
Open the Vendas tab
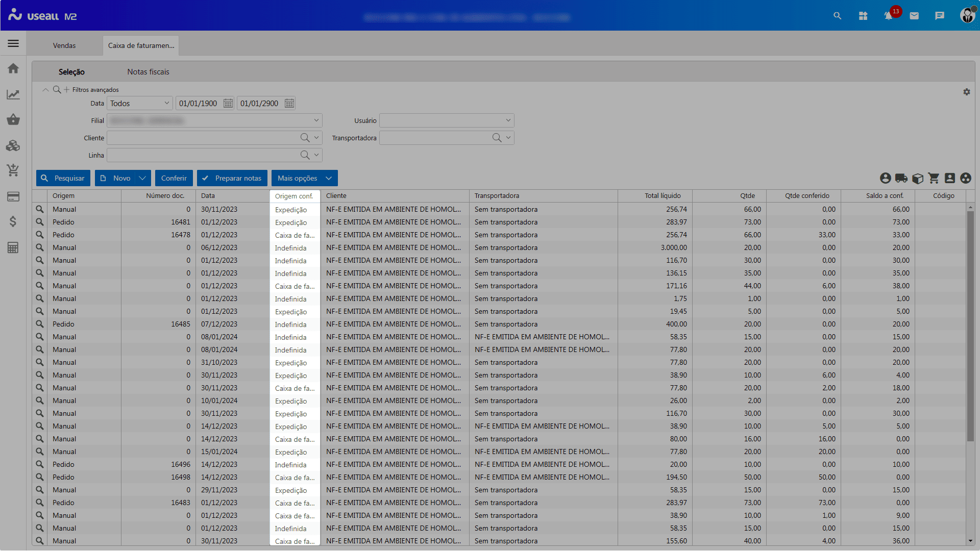[x=64, y=45]
